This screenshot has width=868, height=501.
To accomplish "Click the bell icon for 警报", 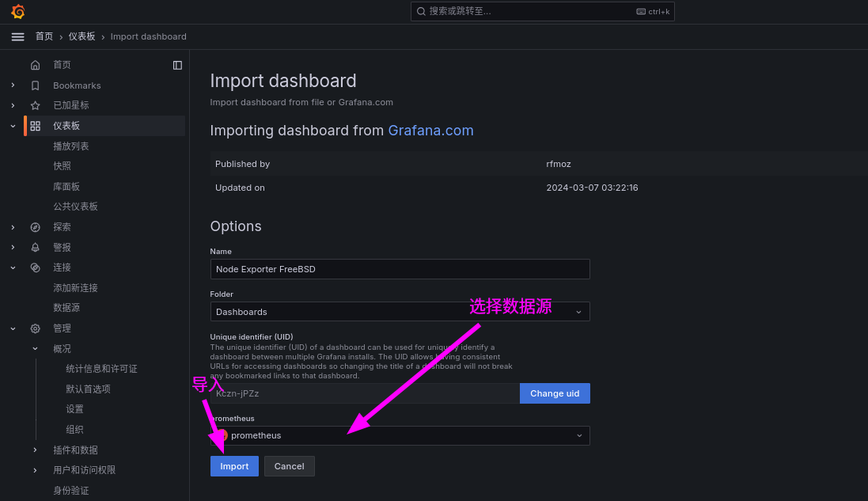I will (36, 248).
